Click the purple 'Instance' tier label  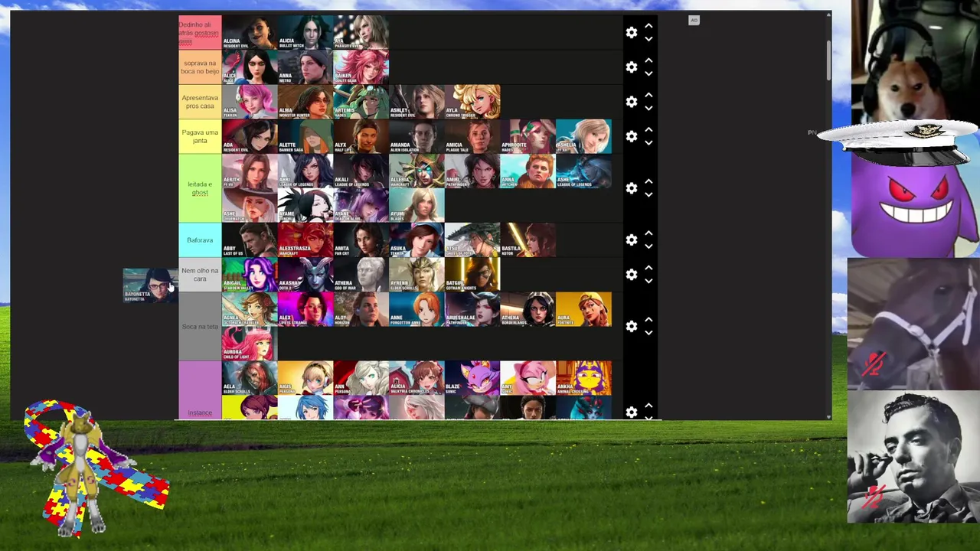[x=200, y=390]
